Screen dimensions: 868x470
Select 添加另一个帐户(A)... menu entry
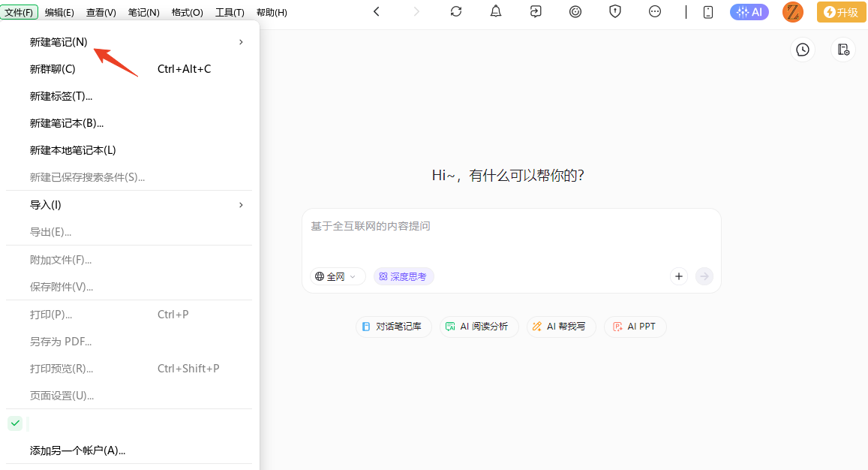tap(129, 450)
